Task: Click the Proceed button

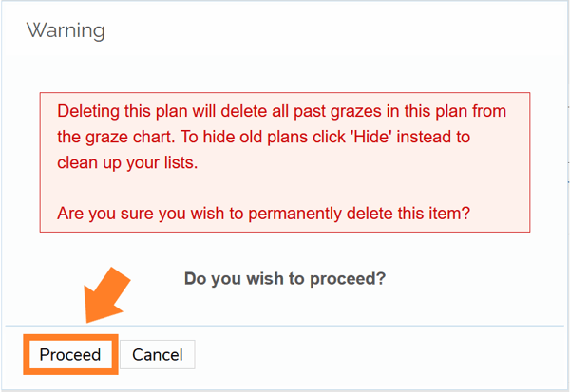Action: (x=69, y=354)
